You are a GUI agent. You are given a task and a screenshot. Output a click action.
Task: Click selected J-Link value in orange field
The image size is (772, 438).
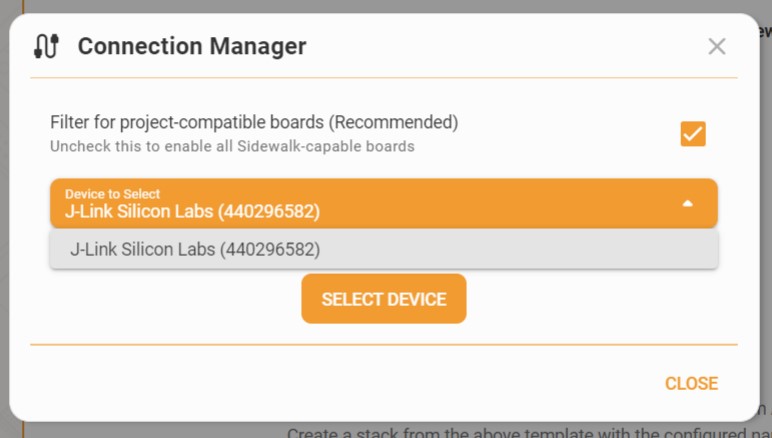192,211
